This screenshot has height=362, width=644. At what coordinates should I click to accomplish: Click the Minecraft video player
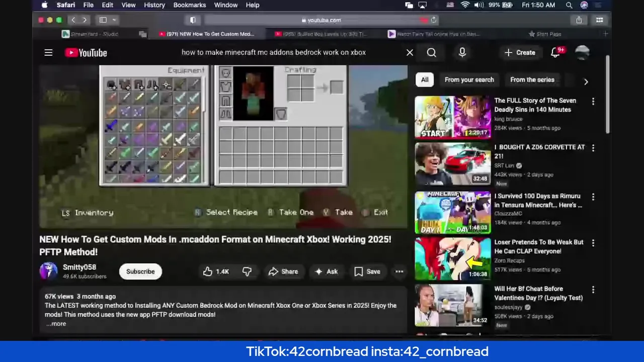pyautogui.click(x=223, y=147)
